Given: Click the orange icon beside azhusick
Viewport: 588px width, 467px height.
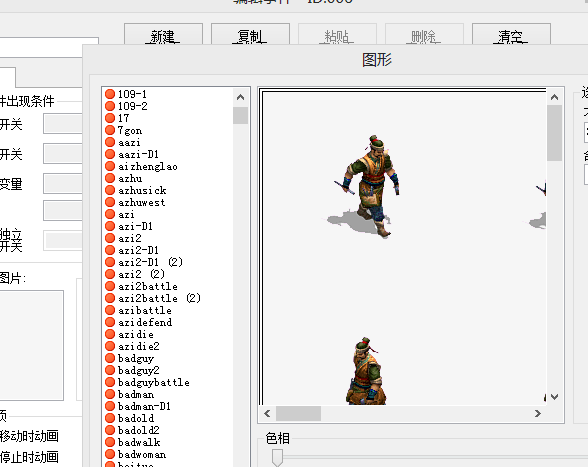Looking at the screenshot, I should click(110, 190).
